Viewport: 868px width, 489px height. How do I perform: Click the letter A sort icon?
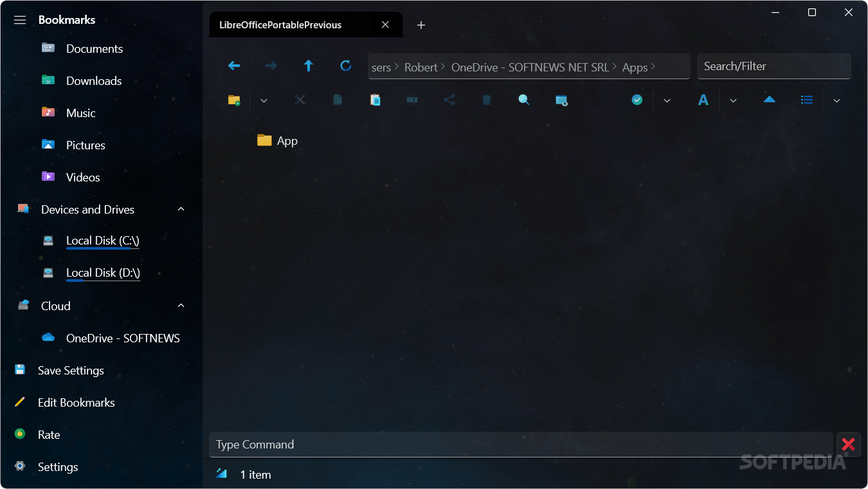coord(703,100)
